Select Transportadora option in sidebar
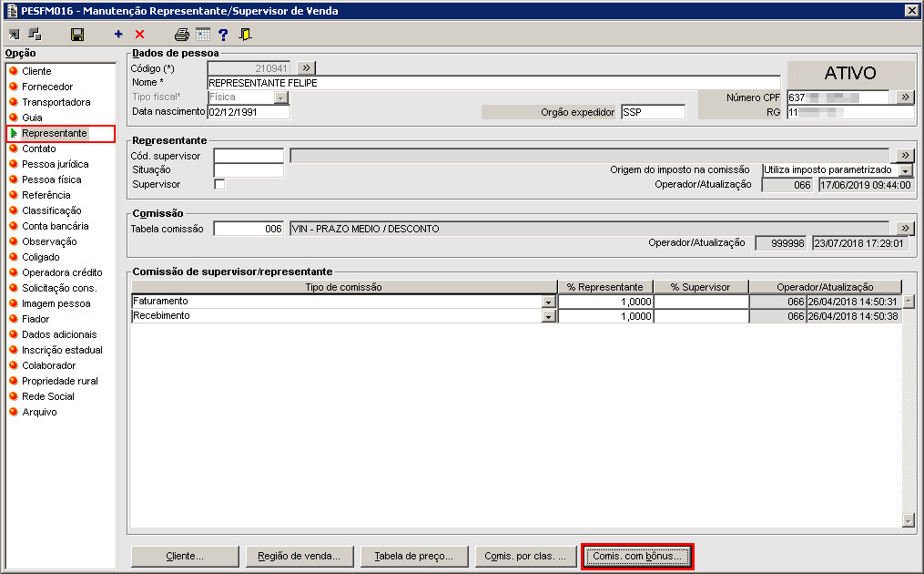This screenshot has width=924, height=574. pos(56,102)
